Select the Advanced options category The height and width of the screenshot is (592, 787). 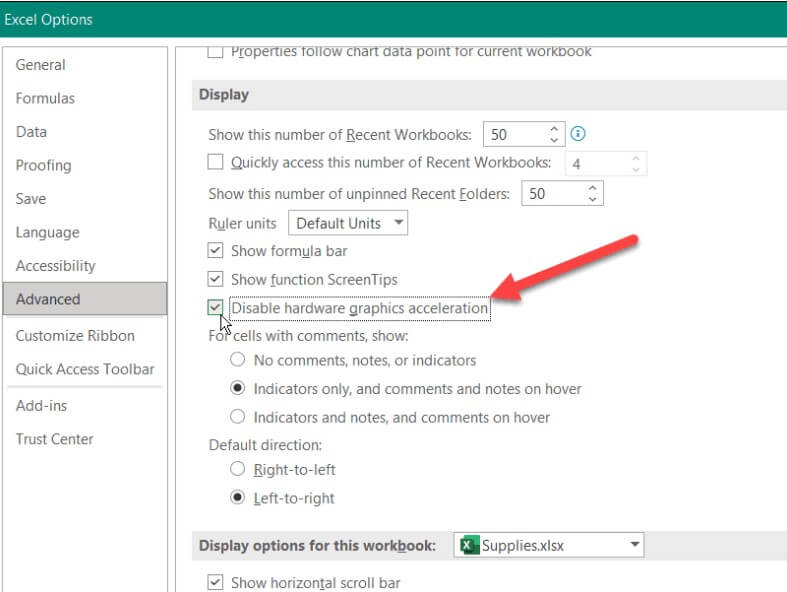tap(85, 299)
